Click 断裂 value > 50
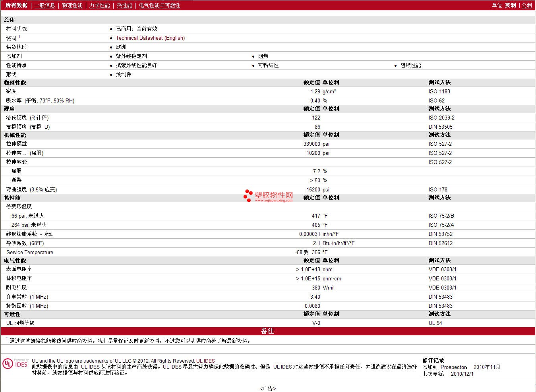 (315, 180)
